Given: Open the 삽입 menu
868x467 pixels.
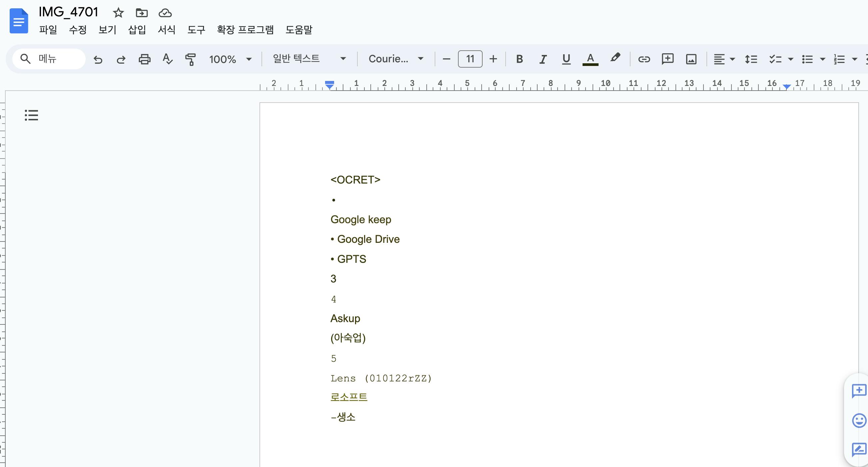Looking at the screenshot, I should point(137,30).
